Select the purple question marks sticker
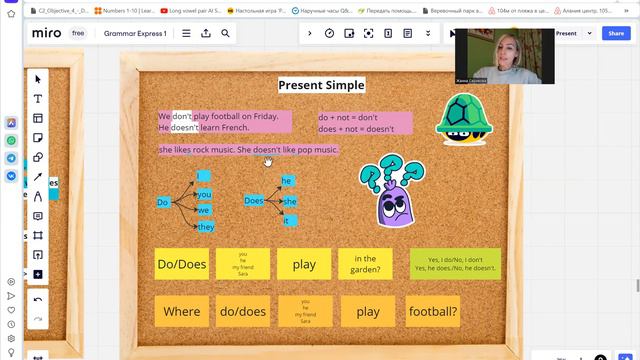Viewport: 640px width, 360px height. pyautogui.click(x=392, y=191)
